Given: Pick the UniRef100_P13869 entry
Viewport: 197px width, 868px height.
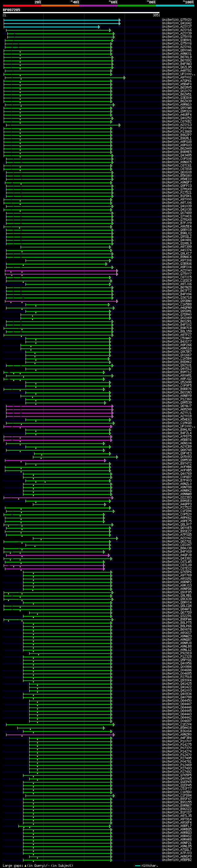Looking at the screenshot, I should tap(177, 132).
